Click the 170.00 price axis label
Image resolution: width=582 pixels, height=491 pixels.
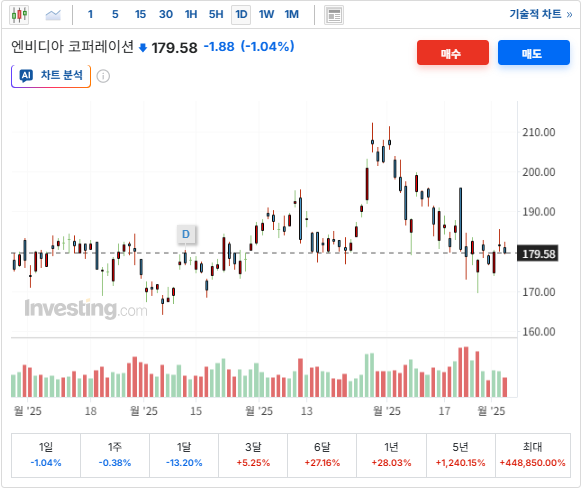[539, 292]
